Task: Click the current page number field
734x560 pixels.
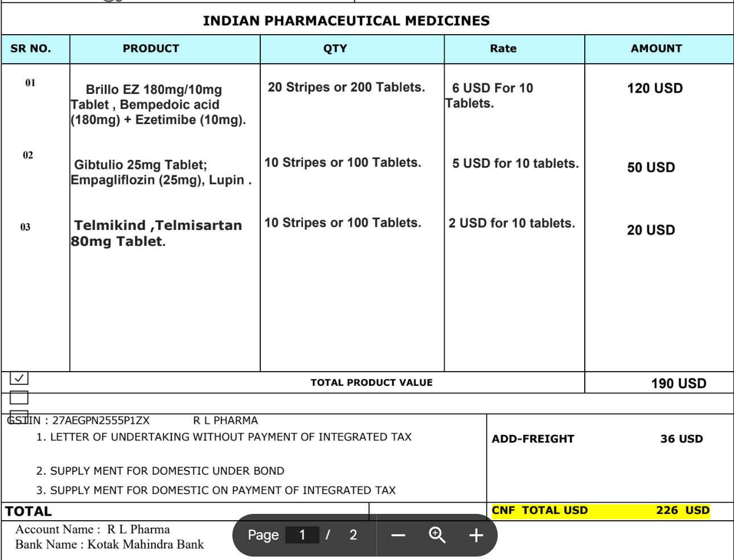Action: point(302,535)
